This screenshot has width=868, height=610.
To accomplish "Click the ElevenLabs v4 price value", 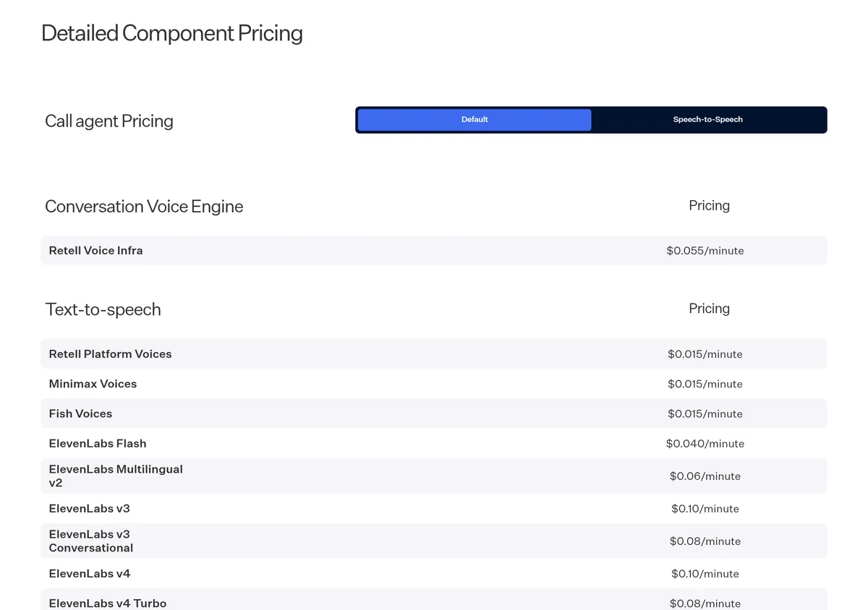I will tap(705, 573).
